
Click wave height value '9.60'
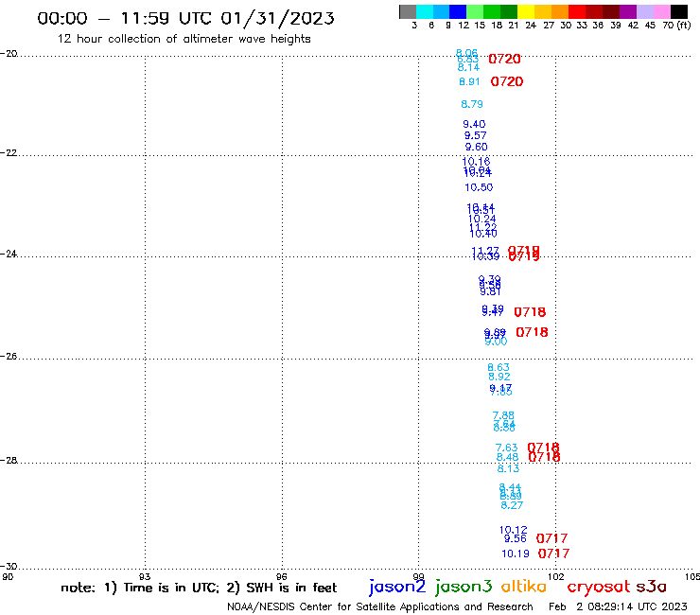[x=477, y=147]
